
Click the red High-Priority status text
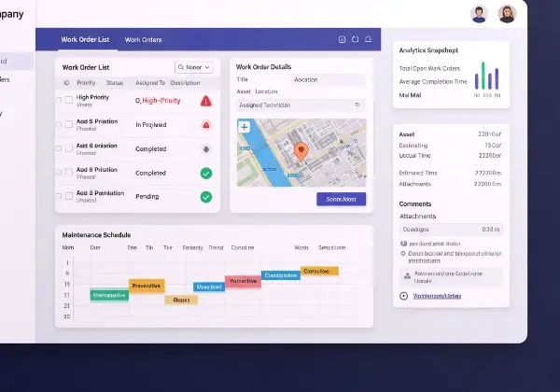161,101
